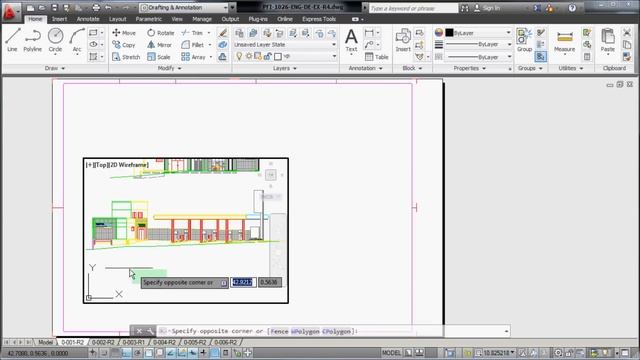This screenshot has height=360, width=640.
Task: Click the search keyword input field
Action: pyautogui.click(x=413, y=8)
